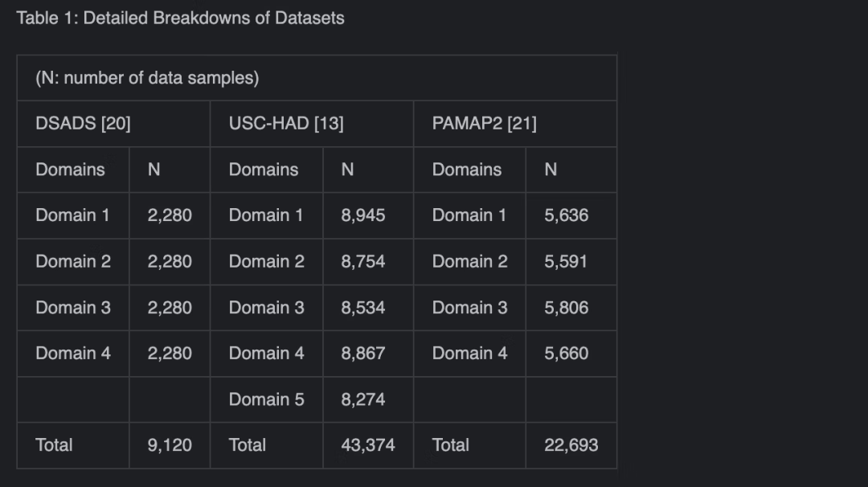
Task: Click the PAMAP2 Domain 3 value 5,806
Action: click(567, 308)
